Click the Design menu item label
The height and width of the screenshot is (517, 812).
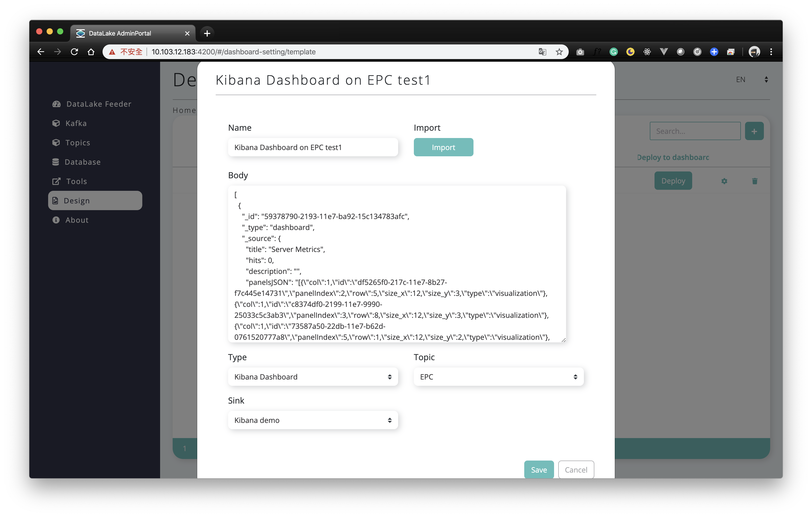[x=77, y=200]
